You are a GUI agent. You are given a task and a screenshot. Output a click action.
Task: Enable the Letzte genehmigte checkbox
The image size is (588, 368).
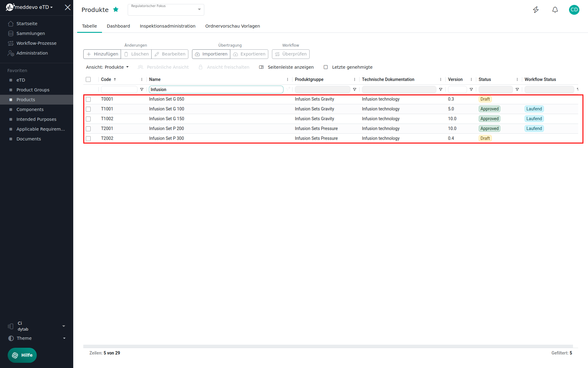tap(326, 67)
